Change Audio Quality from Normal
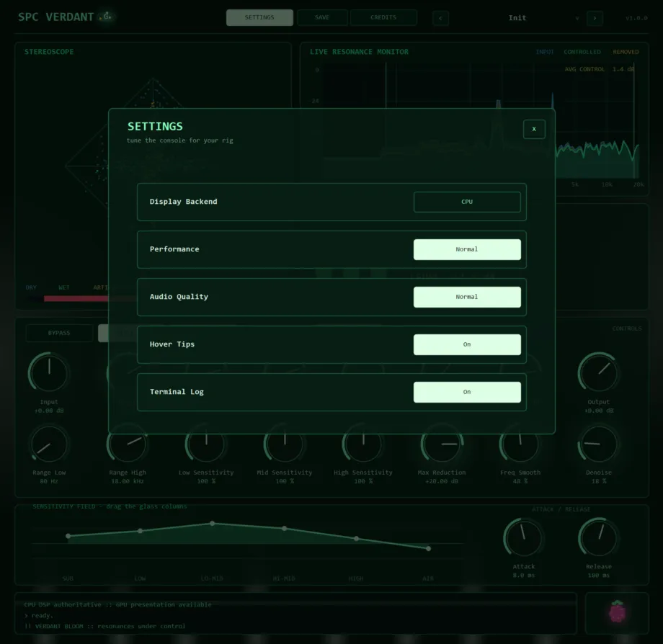 pos(467,297)
